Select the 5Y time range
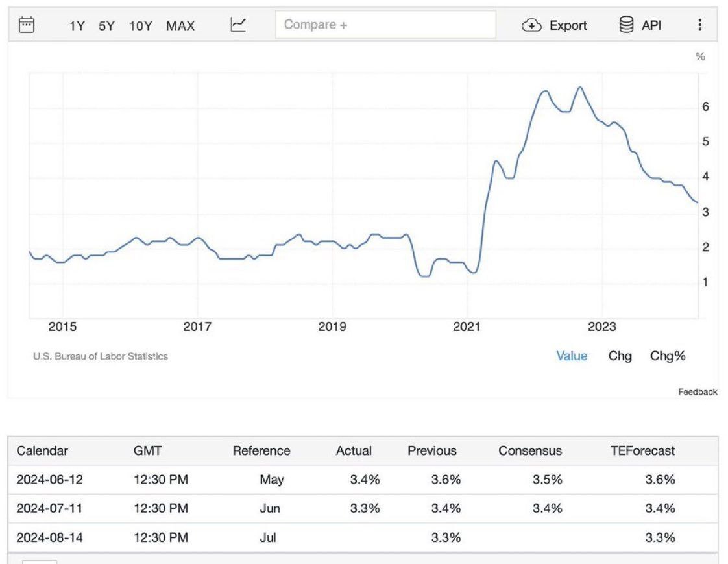This screenshot has height=564, width=728. [x=106, y=26]
